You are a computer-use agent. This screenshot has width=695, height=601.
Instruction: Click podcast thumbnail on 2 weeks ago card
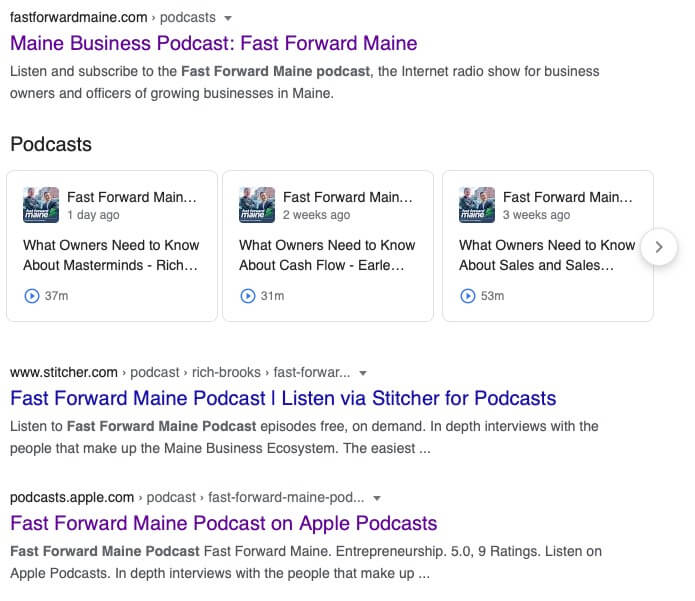(257, 205)
